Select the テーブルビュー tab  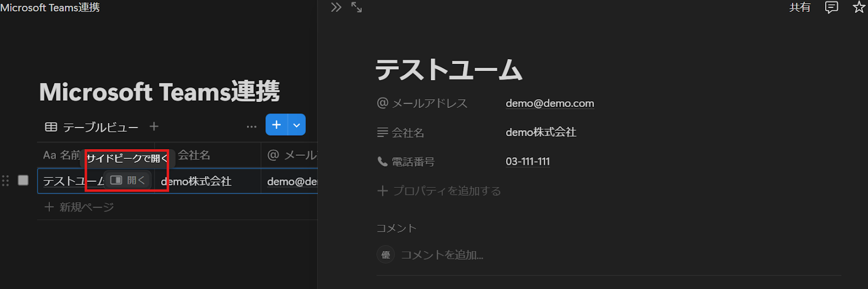click(x=92, y=127)
